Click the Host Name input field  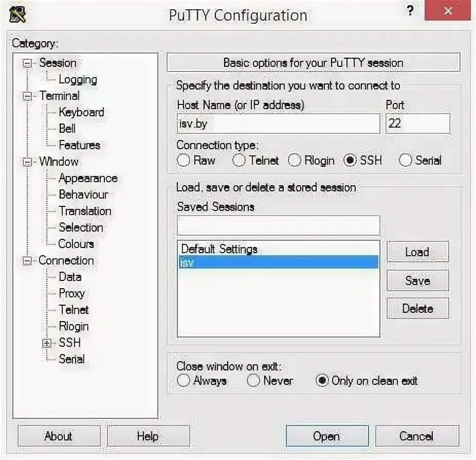[279, 123]
